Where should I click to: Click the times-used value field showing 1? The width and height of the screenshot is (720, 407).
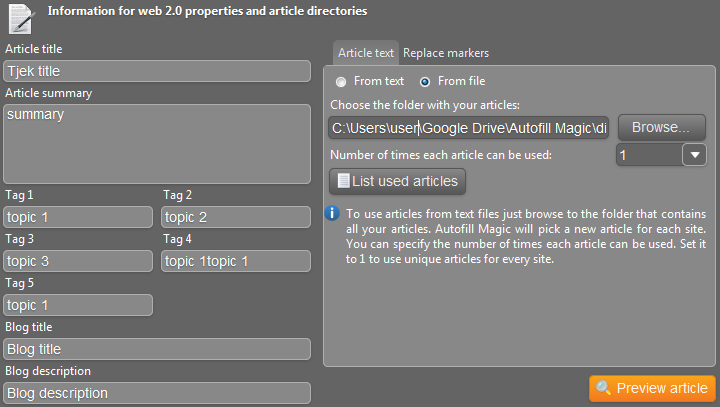[x=649, y=155]
